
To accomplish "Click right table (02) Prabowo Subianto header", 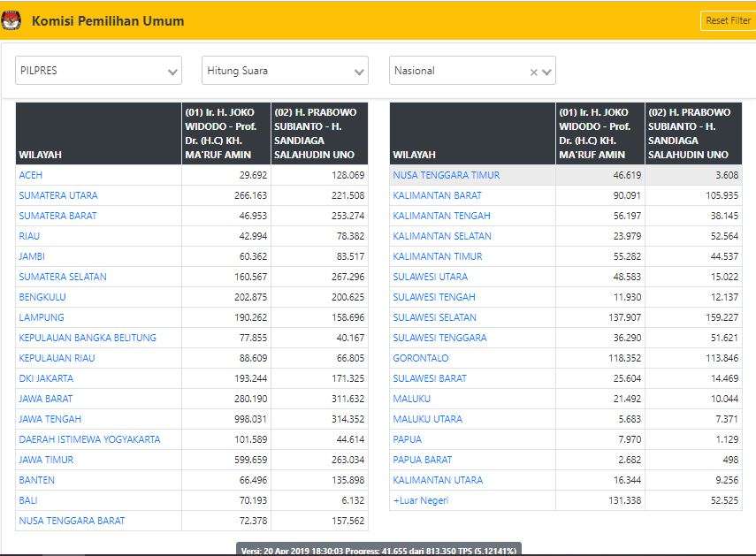I will point(694,133).
